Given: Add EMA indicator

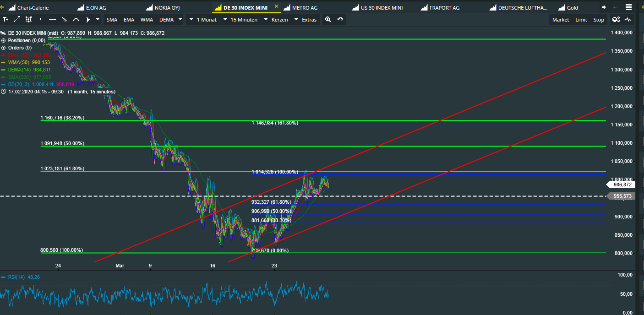Looking at the screenshot, I should 129,20.
